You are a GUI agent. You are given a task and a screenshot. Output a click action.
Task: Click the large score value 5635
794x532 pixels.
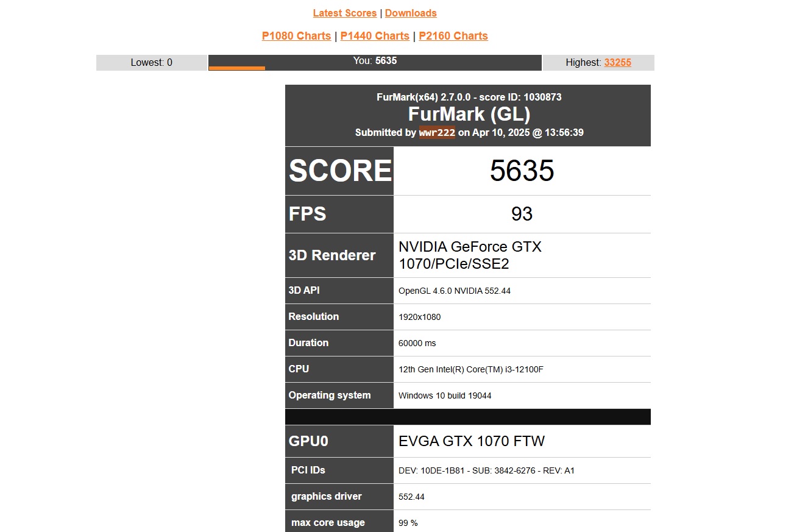coord(522,171)
